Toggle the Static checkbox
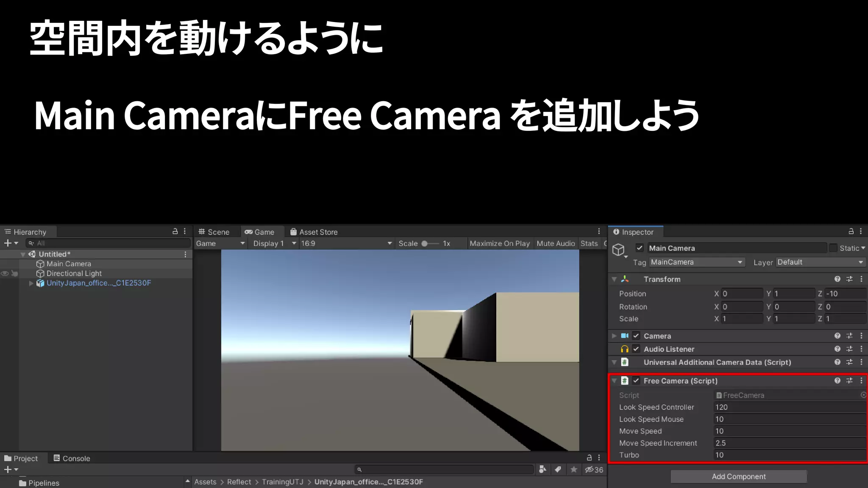The width and height of the screenshot is (868, 488). 833,248
